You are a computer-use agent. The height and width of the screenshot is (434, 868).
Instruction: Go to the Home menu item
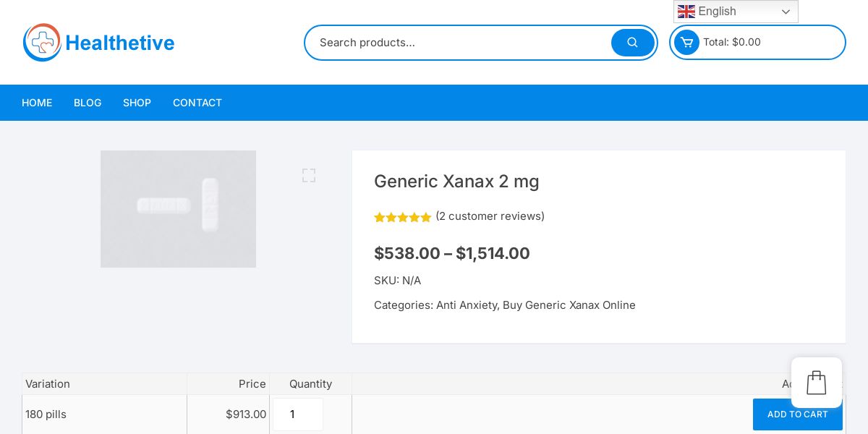click(x=37, y=103)
